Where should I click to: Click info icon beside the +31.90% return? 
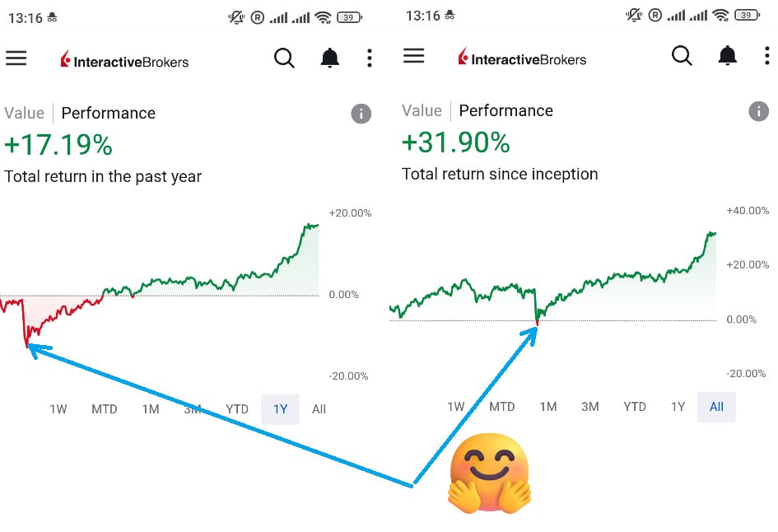pyautogui.click(x=758, y=111)
